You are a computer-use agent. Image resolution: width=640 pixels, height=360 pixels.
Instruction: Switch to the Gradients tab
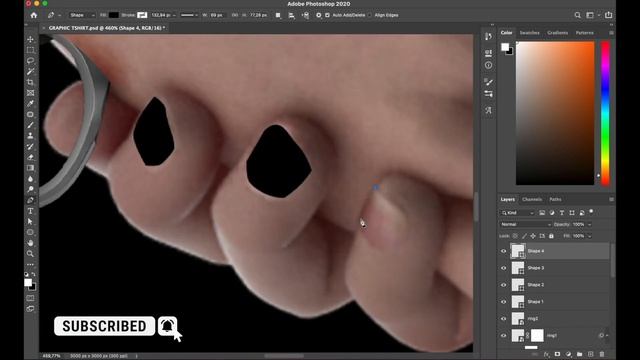[558, 33]
